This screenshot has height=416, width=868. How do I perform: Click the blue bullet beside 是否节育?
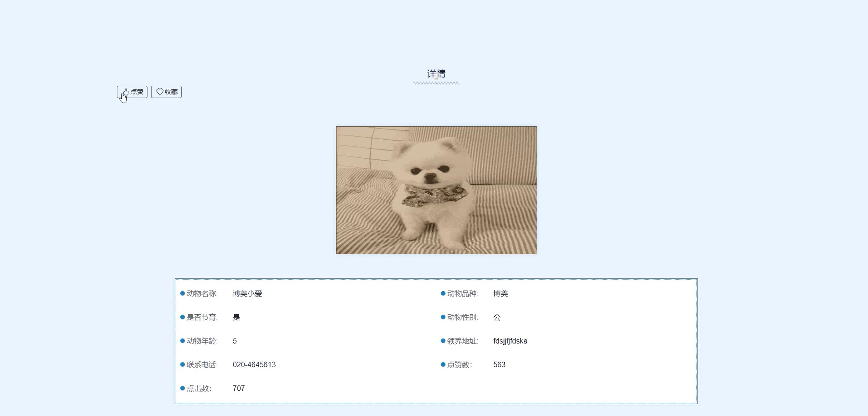[x=182, y=317]
